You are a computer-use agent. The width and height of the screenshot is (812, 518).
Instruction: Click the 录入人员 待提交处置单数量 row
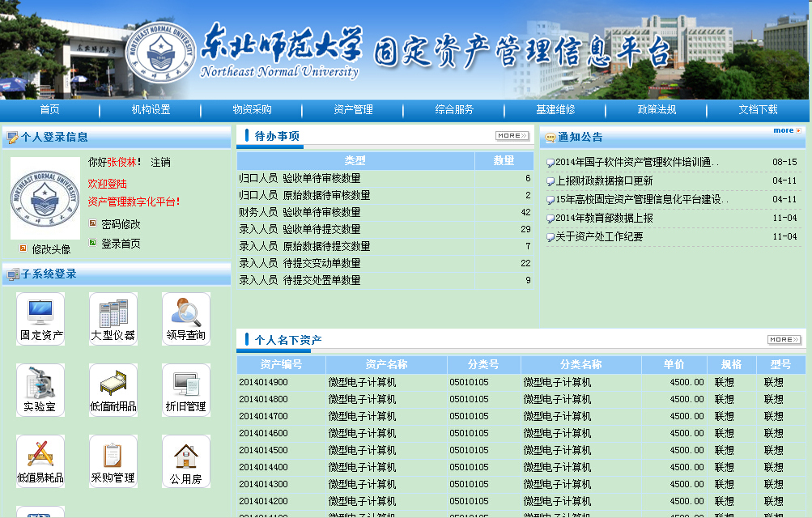tap(385, 281)
